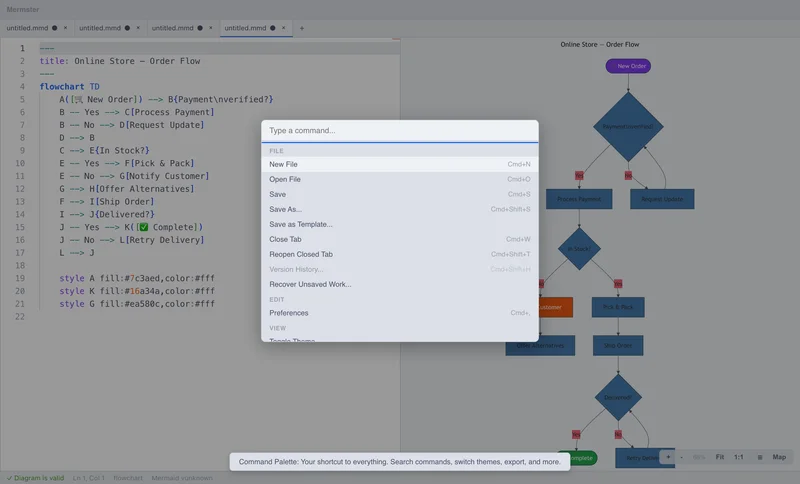800x484 pixels.
Task: Click the Command Palette tooltip message
Action: (399, 462)
